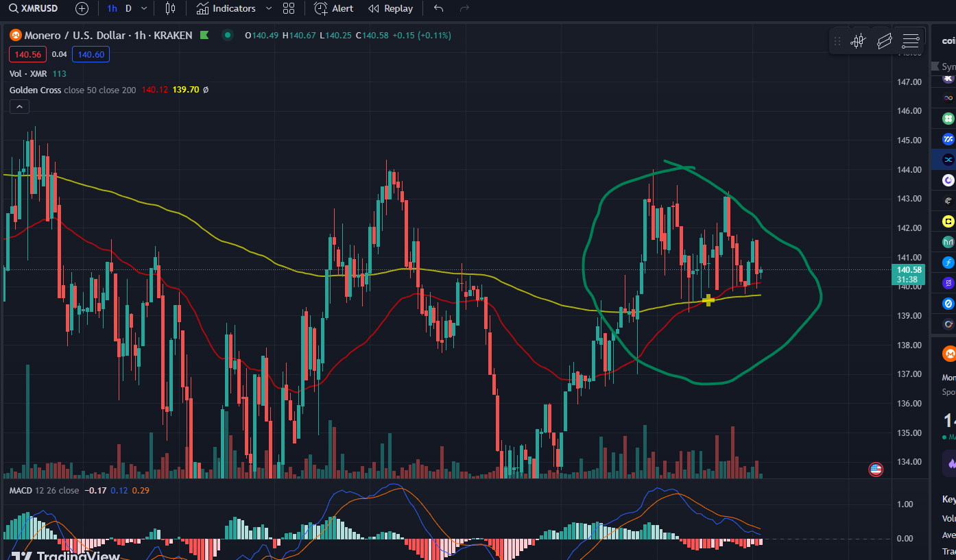Toggle the green market status dot
Screen dimensions: 956x560
click(228, 35)
